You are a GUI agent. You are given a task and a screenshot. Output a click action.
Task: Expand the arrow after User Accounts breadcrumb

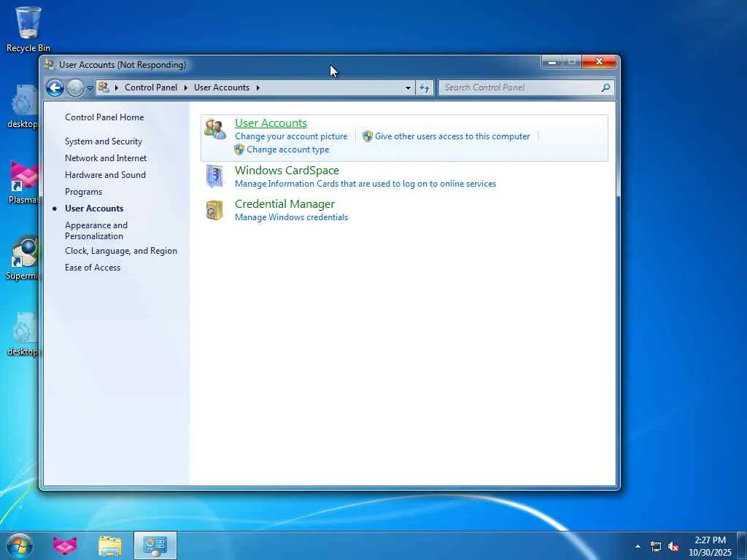[x=258, y=87]
